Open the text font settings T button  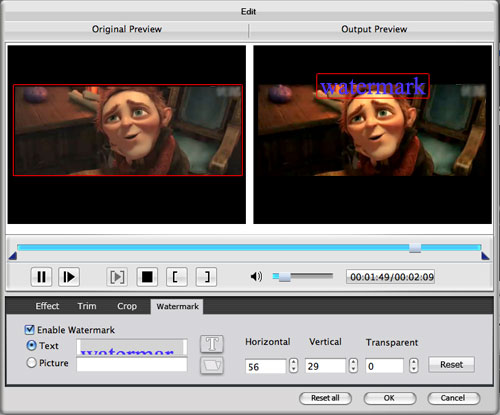point(212,344)
